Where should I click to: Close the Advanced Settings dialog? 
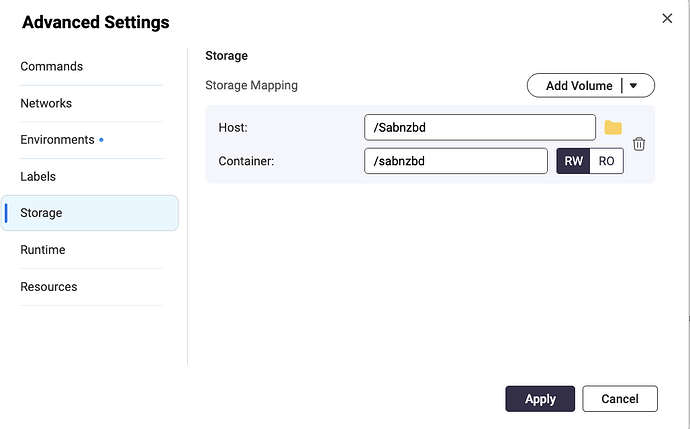click(667, 18)
